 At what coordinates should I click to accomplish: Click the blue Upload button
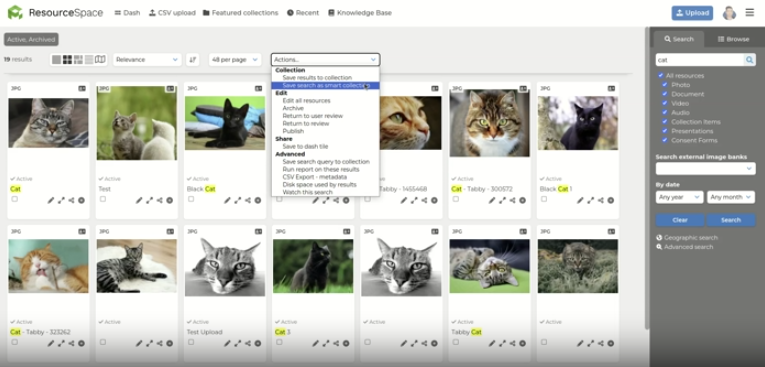coord(692,13)
